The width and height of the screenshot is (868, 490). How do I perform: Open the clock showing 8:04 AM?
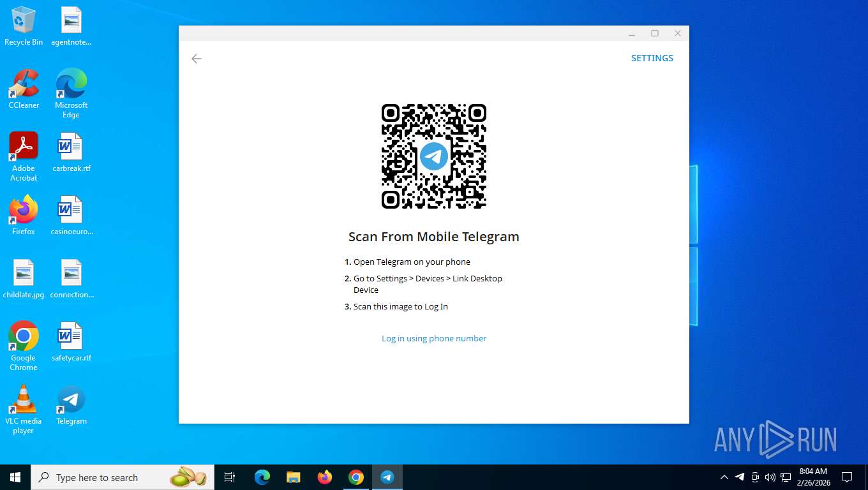pos(813,477)
